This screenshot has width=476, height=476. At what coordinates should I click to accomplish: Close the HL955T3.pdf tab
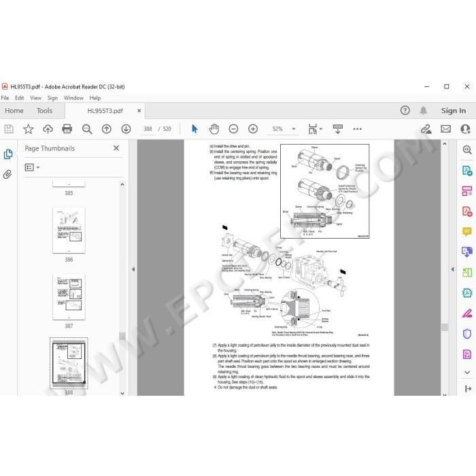click(139, 110)
